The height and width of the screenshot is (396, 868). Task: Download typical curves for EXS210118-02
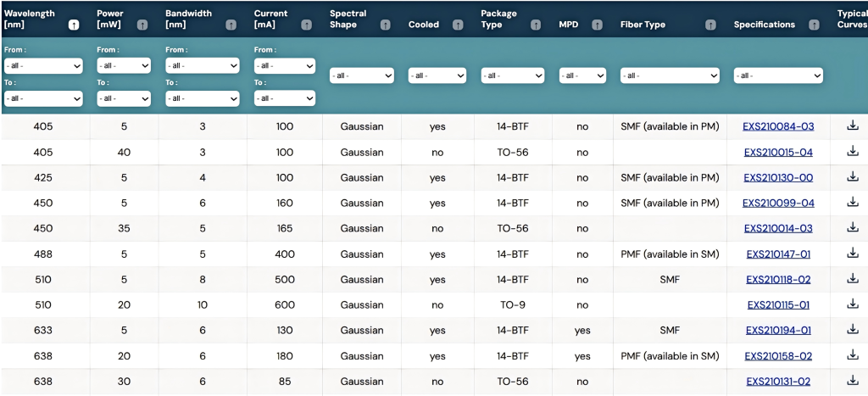point(853,279)
